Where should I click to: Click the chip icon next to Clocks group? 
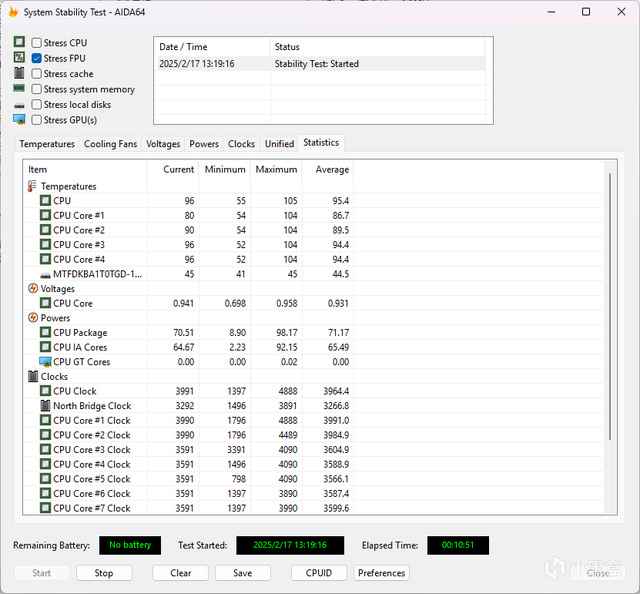point(33,376)
